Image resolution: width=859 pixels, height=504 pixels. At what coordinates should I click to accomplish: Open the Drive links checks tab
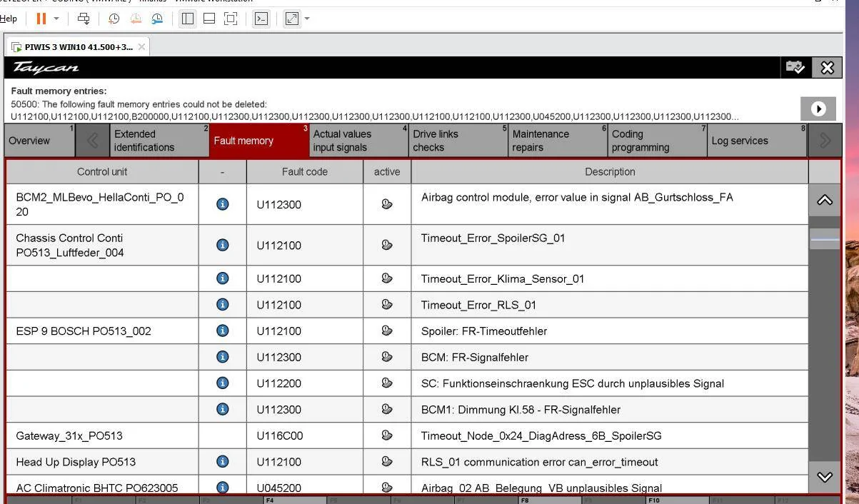pyautogui.click(x=459, y=141)
